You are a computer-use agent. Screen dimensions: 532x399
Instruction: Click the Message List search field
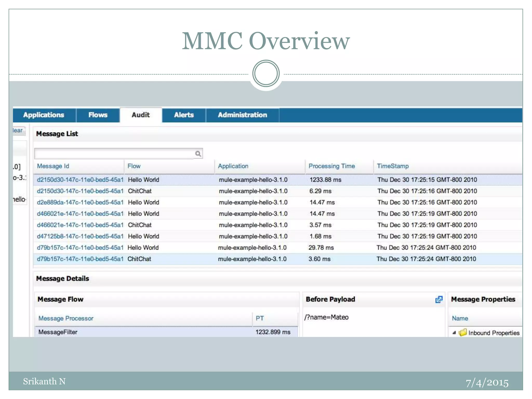[114, 154]
